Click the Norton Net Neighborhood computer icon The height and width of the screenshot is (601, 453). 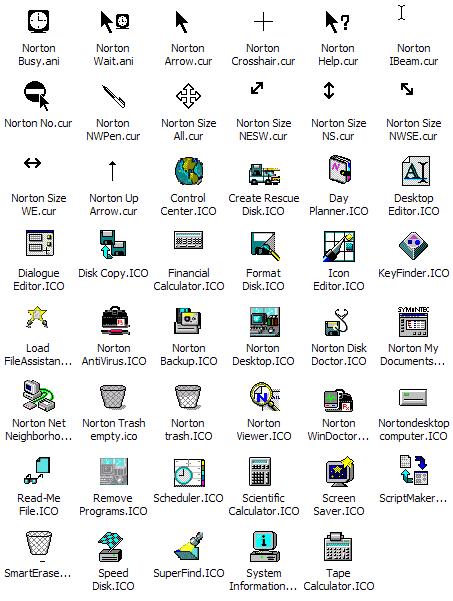coord(39,395)
